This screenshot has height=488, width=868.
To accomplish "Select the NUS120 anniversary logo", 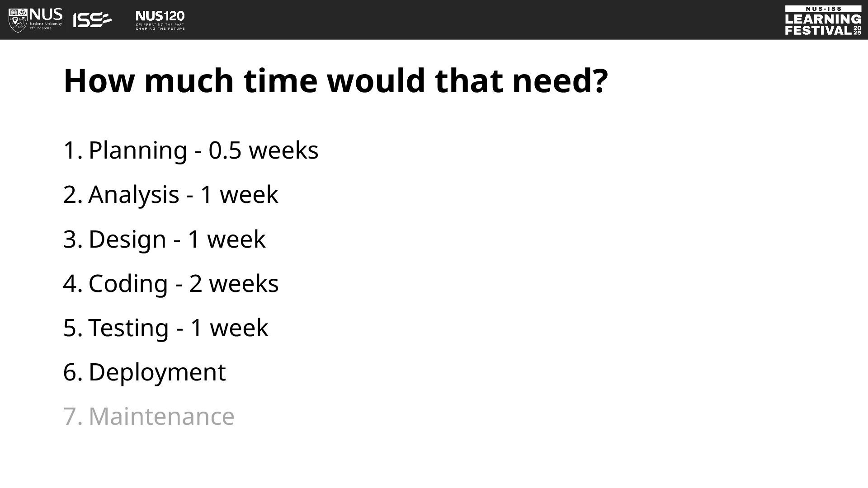I will [160, 20].
